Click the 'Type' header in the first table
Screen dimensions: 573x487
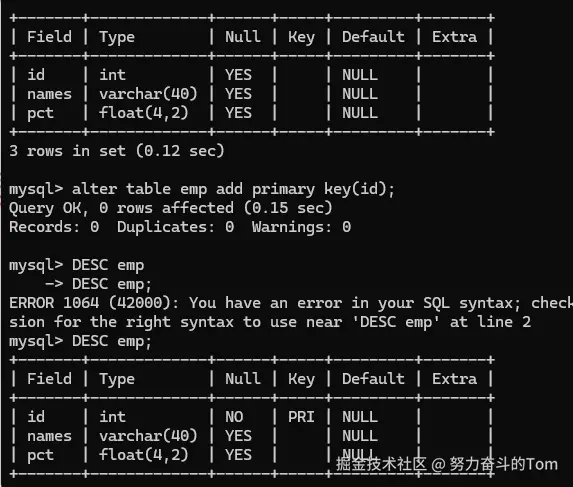click(117, 37)
